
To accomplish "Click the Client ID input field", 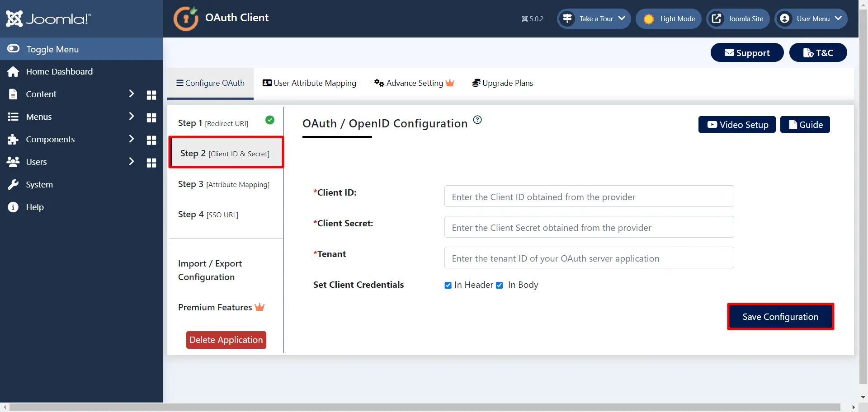I will pyautogui.click(x=589, y=196).
